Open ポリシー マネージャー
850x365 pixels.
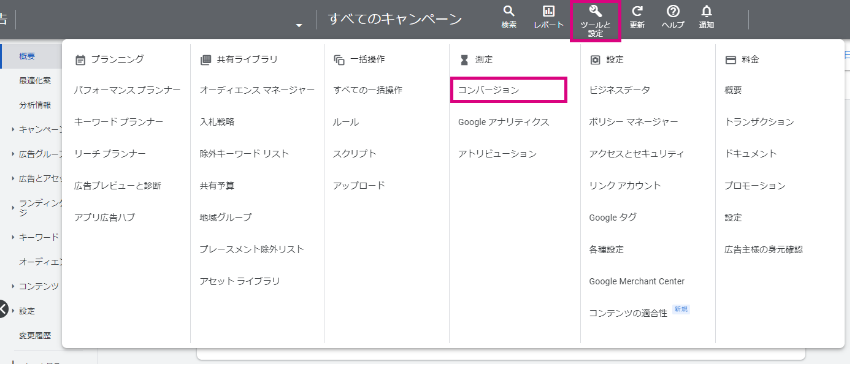click(x=634, y=122)
